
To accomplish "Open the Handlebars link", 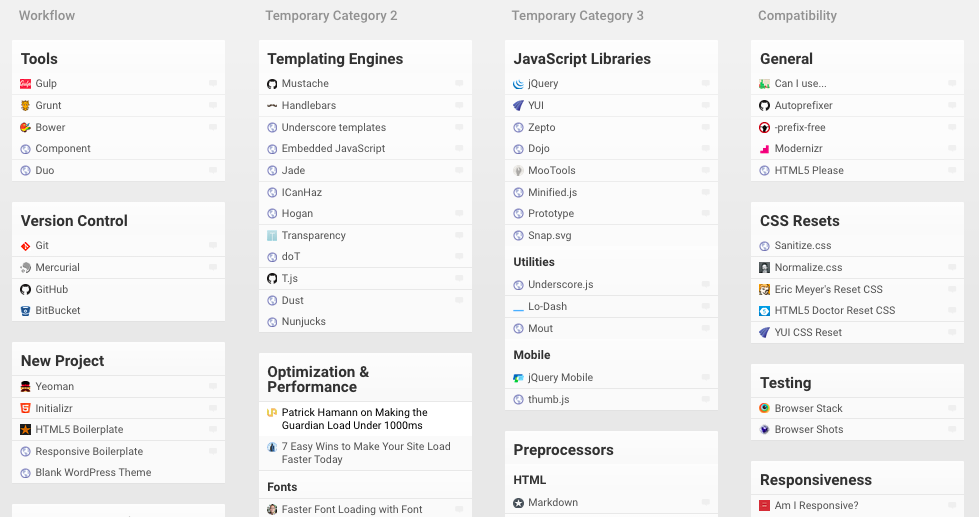I will (308, 106).
